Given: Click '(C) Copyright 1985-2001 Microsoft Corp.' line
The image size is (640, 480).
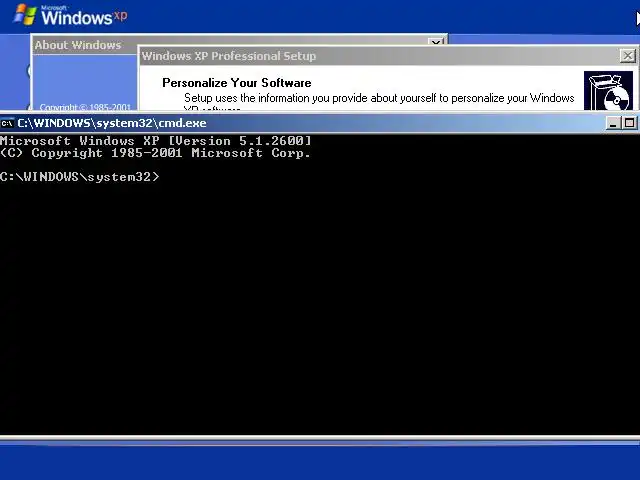Looking at the screenshot, I should point(155,153).
